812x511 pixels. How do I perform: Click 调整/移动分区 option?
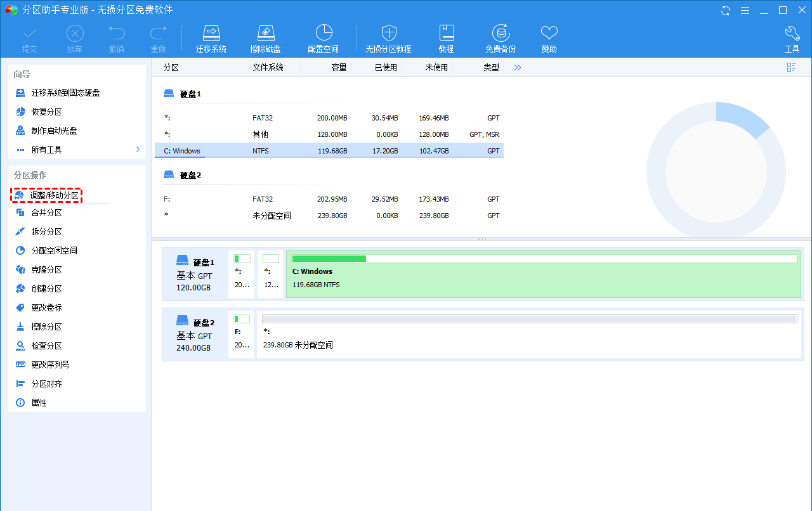tap(54, 195)
